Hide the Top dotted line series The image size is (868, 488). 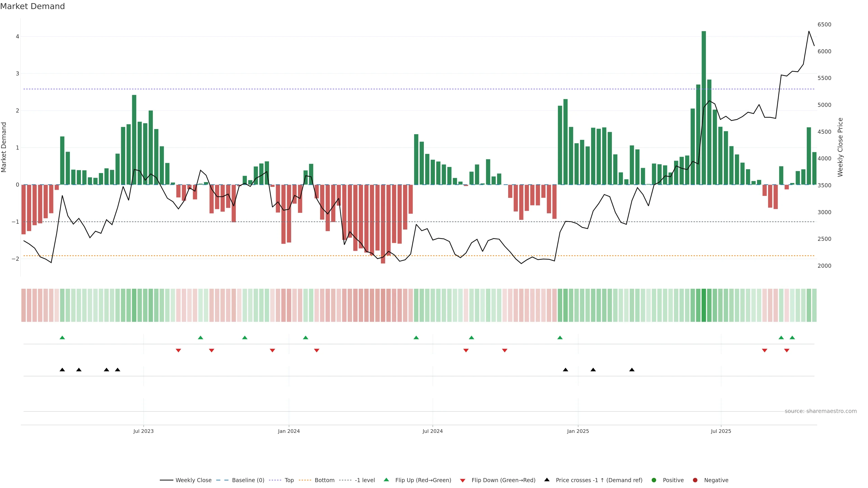[x=289, y=480]
